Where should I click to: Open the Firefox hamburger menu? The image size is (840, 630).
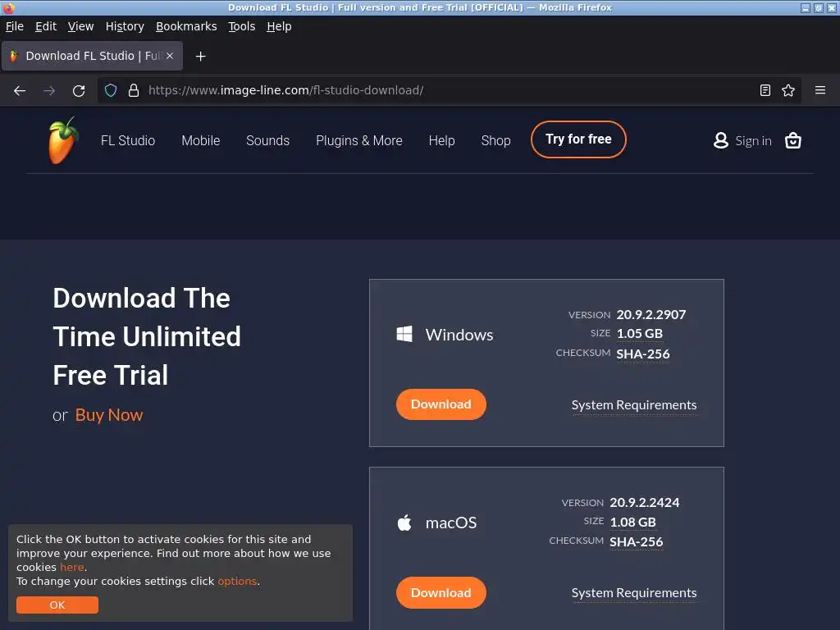[x=820, y=90]
